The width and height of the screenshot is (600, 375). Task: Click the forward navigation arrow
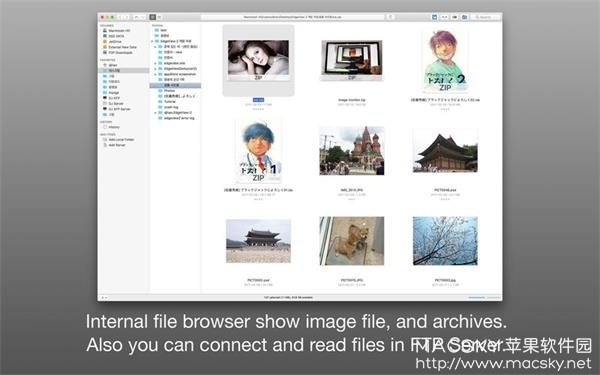click(126, 17)
